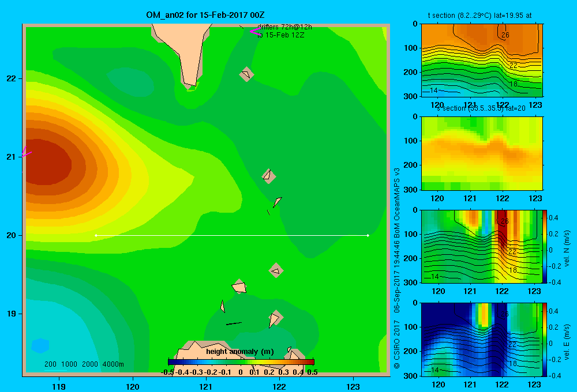Image resolution: width=577 pixels, height=392 pixels.
Task: Click the -0.3 tick of height anomaly scale
Action: [197, 372]
